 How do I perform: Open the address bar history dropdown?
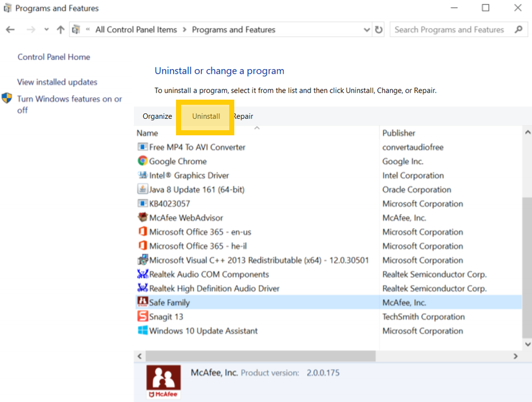pyautogui.click(x=367, y=29)
